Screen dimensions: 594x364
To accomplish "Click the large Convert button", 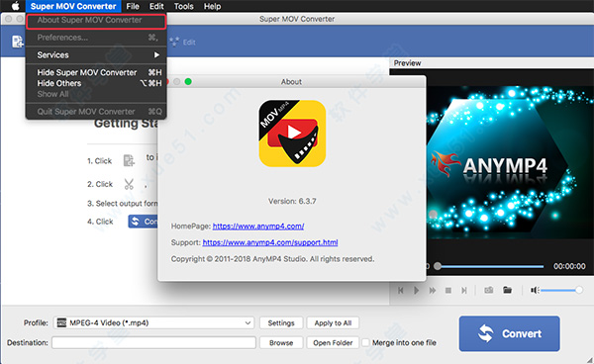I will [x=510, y=333].
